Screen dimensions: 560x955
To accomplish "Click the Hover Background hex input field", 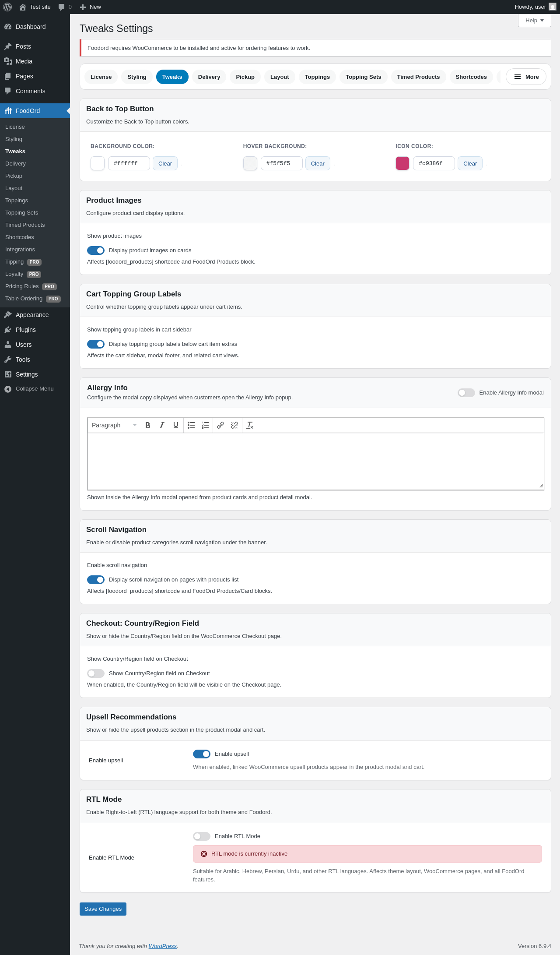I will point(281,163).
